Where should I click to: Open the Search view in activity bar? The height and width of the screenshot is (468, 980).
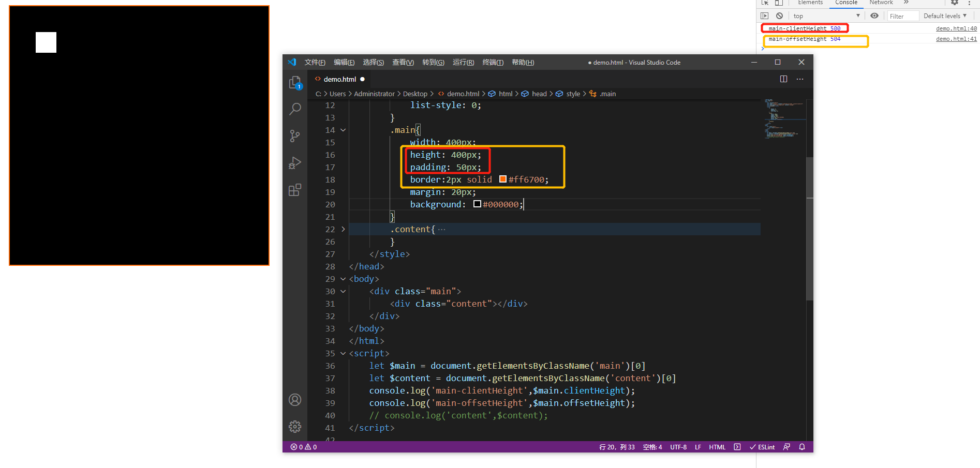click(295, 109)
